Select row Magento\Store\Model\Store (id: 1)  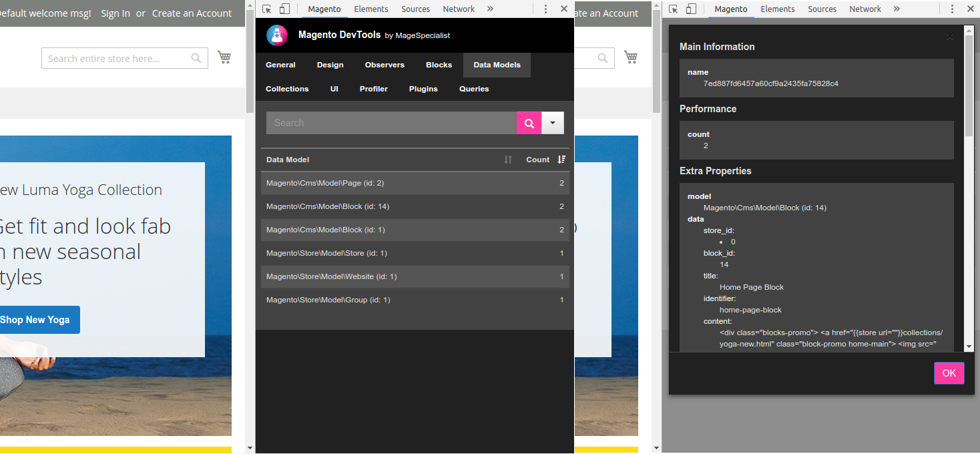(415, 253)
